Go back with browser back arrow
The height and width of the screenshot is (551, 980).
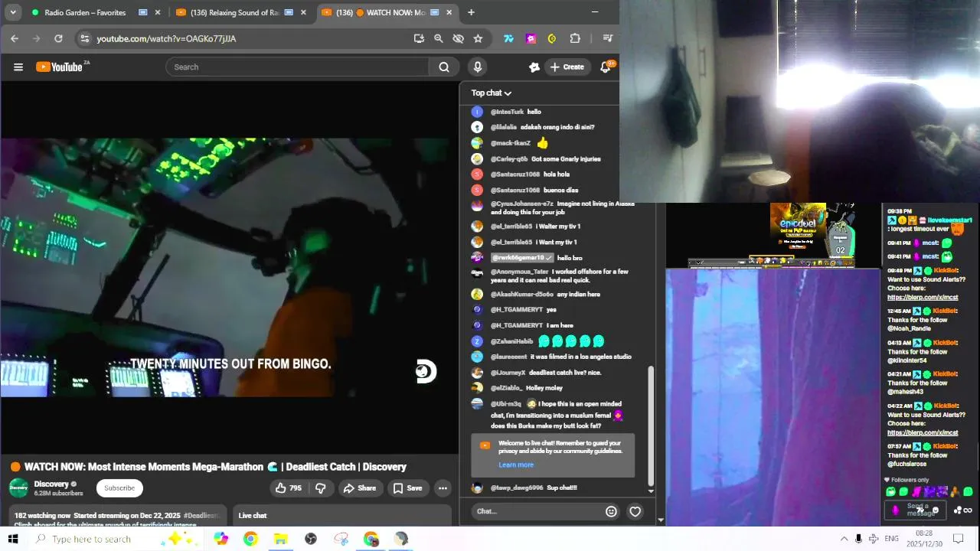[x=15, y=38]
